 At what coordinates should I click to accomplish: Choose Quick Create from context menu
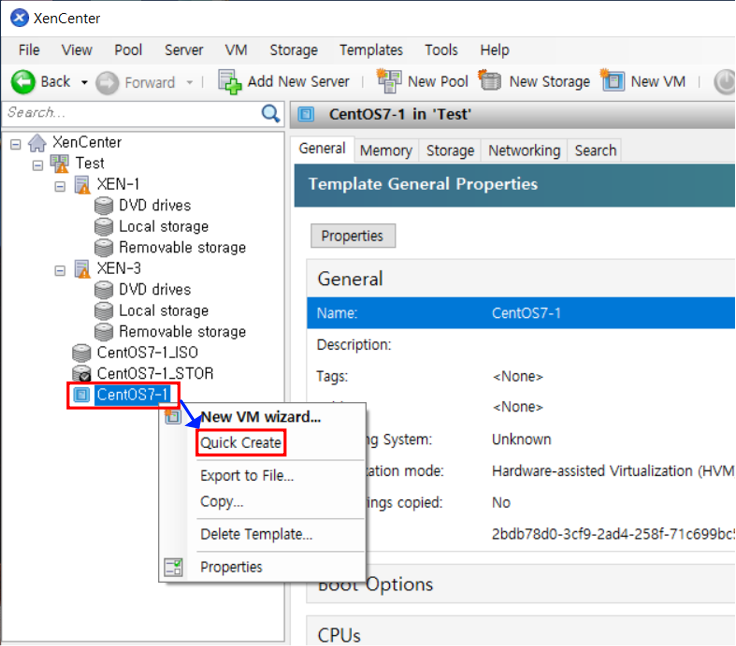point(241,443)
